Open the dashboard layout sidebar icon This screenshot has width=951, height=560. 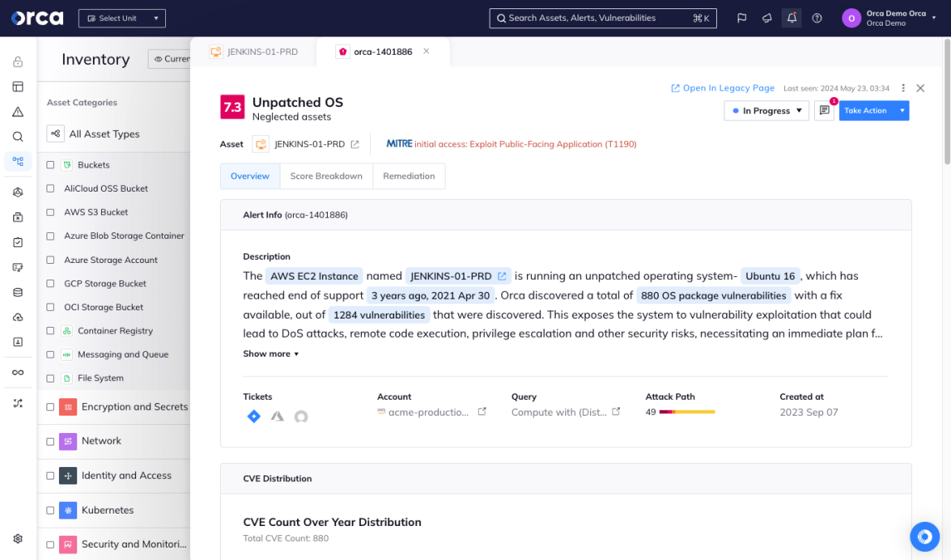[18, 86]
